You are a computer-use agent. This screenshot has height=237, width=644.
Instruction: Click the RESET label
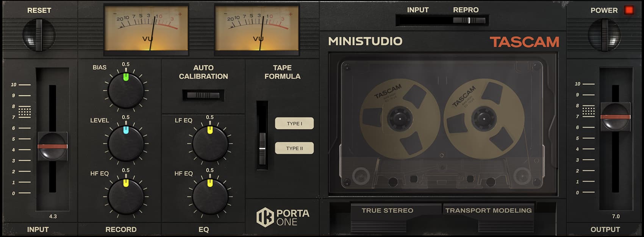pos(39,11)
